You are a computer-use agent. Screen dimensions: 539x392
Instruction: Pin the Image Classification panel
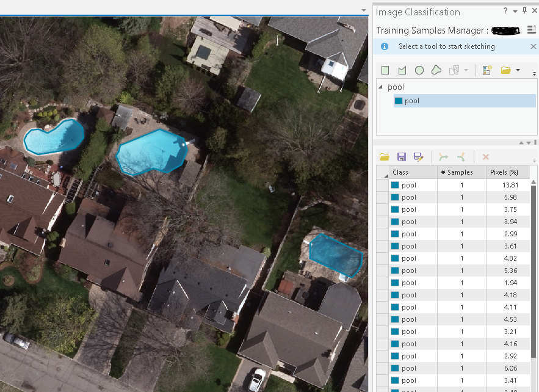pyautogui.click(x=525, y=10)
